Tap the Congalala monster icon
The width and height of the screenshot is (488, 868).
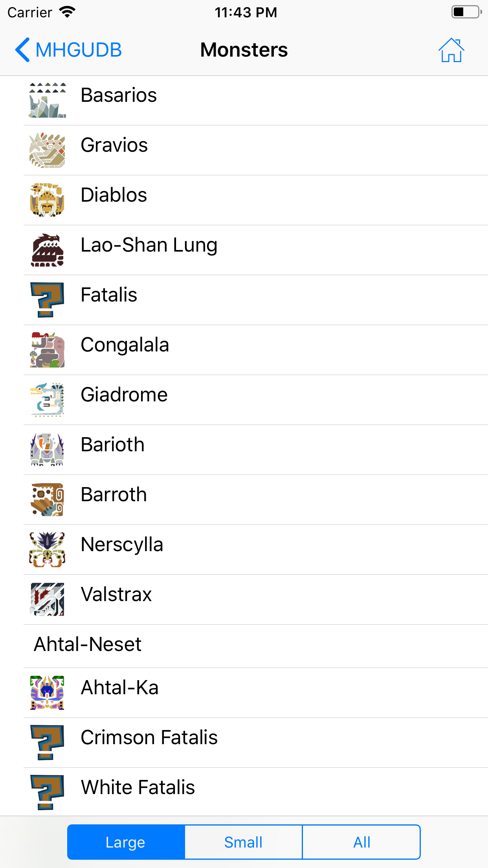point(47,350)
